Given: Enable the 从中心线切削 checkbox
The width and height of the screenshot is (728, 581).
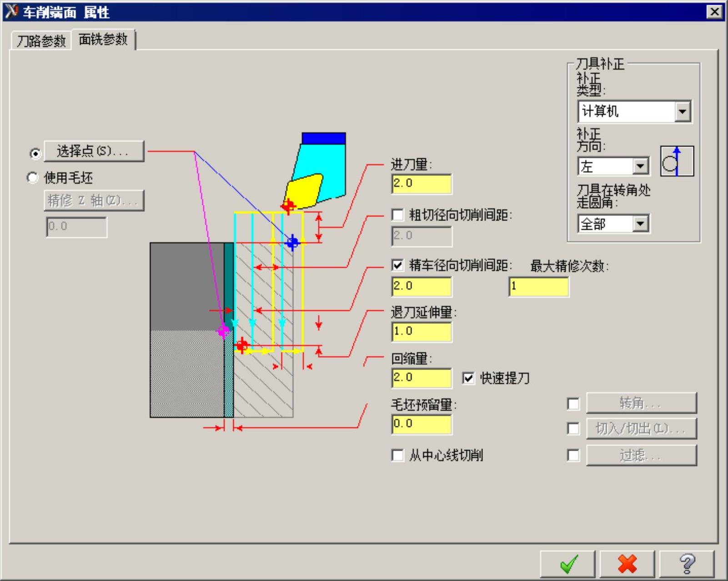Looking at the screenshot, I should [x=397, y=455].
